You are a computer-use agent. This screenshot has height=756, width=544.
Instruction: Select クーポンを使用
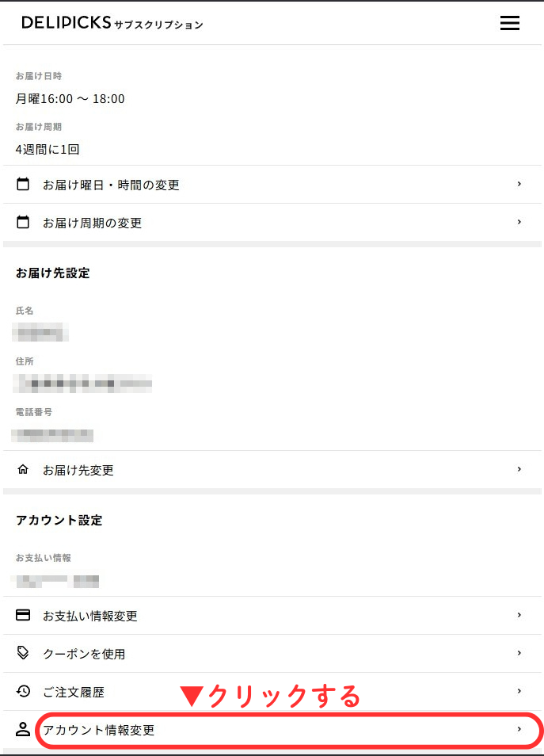point(84,654)
